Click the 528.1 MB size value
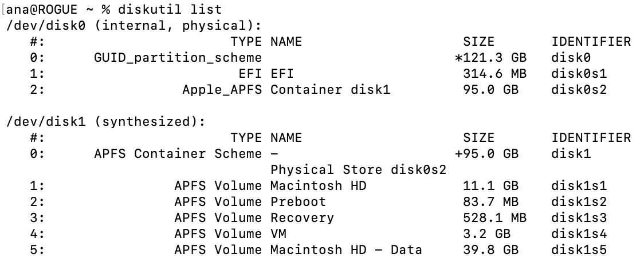The height and width of the screenshot is (270, 644). 494,218
